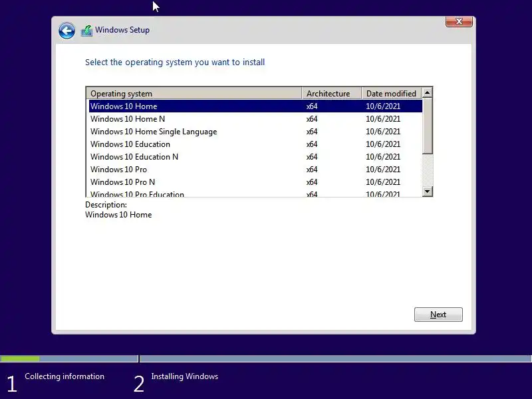Close the Windows Setup dialog
The width and height of the screenshot is (532, 399).
(459, 21)
